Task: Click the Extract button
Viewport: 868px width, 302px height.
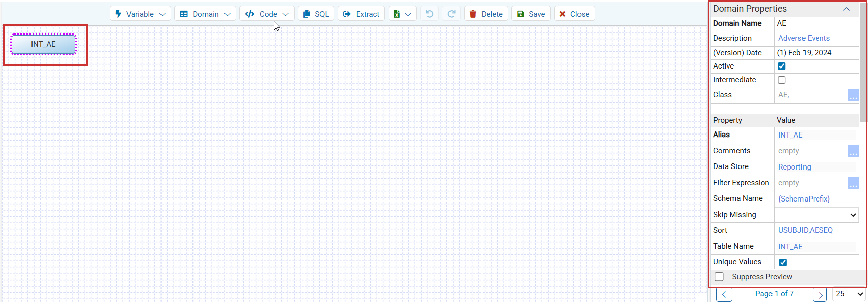Action: click(x=361, y=14)
